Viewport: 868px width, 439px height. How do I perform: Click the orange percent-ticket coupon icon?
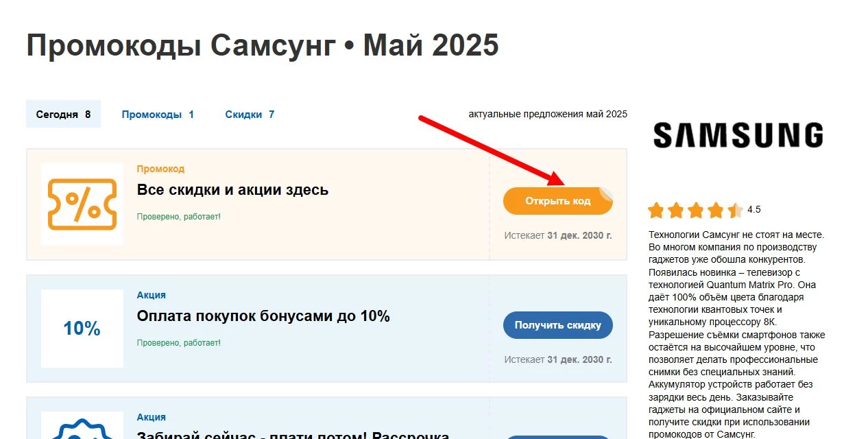coord(82,204)
